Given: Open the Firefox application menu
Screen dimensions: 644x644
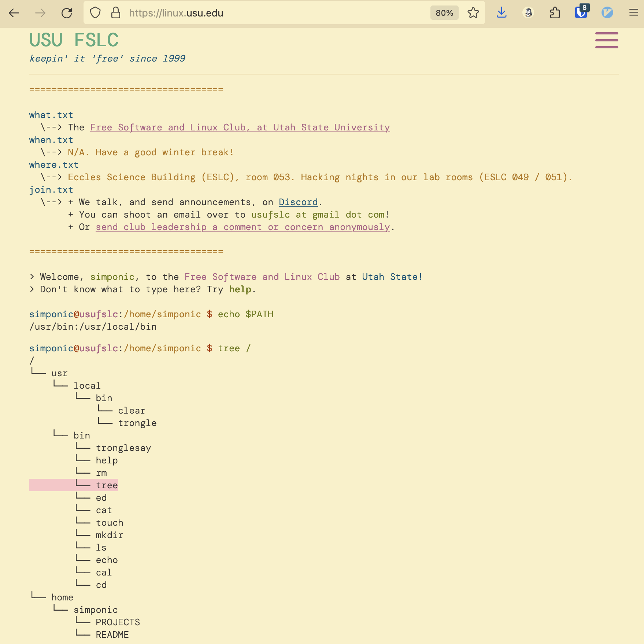Looking at the screenshot, I should click(x=634, y=13).
